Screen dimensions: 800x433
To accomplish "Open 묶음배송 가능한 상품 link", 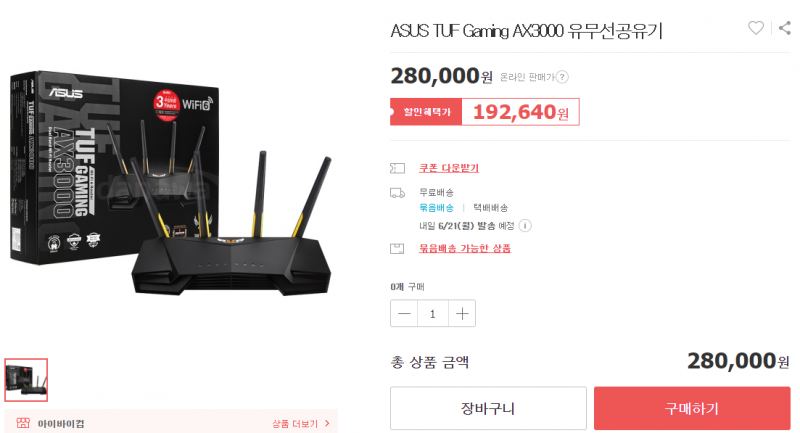I will tap(465, 248).
